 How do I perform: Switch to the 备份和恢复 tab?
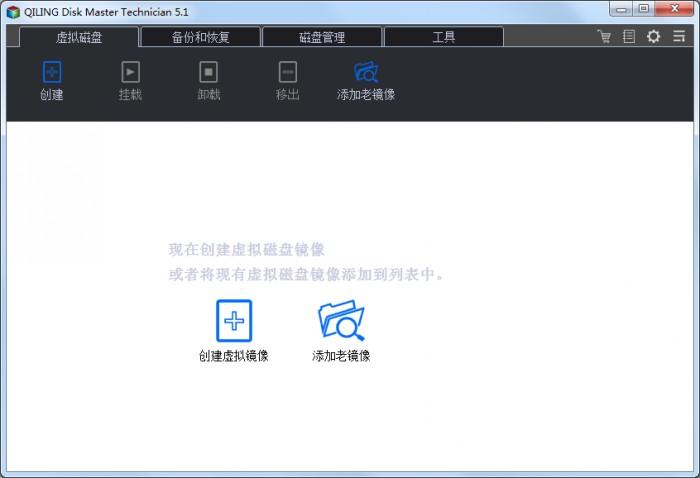pyautogui.click(x=200, y=37)
